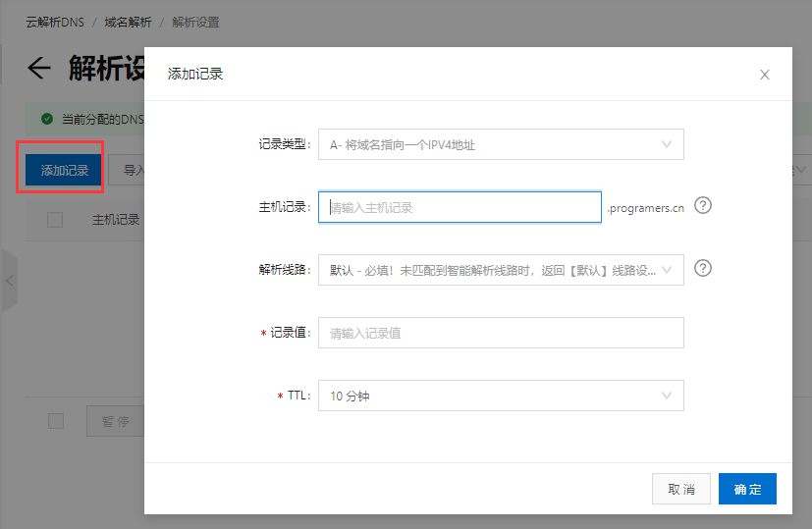Click the green success check icon
The height and width of the screenshot is (529, 812).
[x=46, y=119]
